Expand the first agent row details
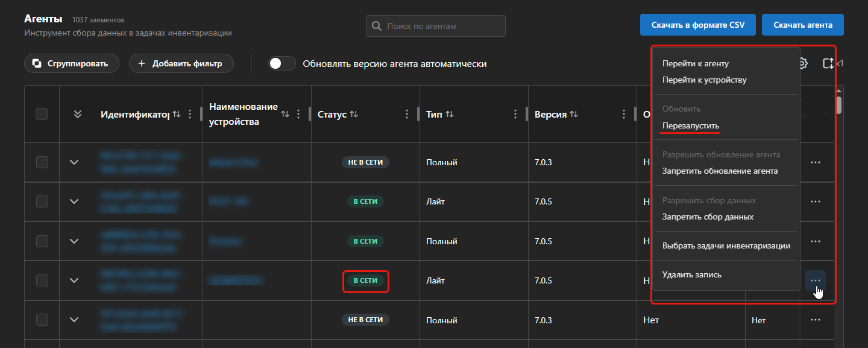This screenshot has width=868, height=348. pyautogui.click(x=75, y=162)
